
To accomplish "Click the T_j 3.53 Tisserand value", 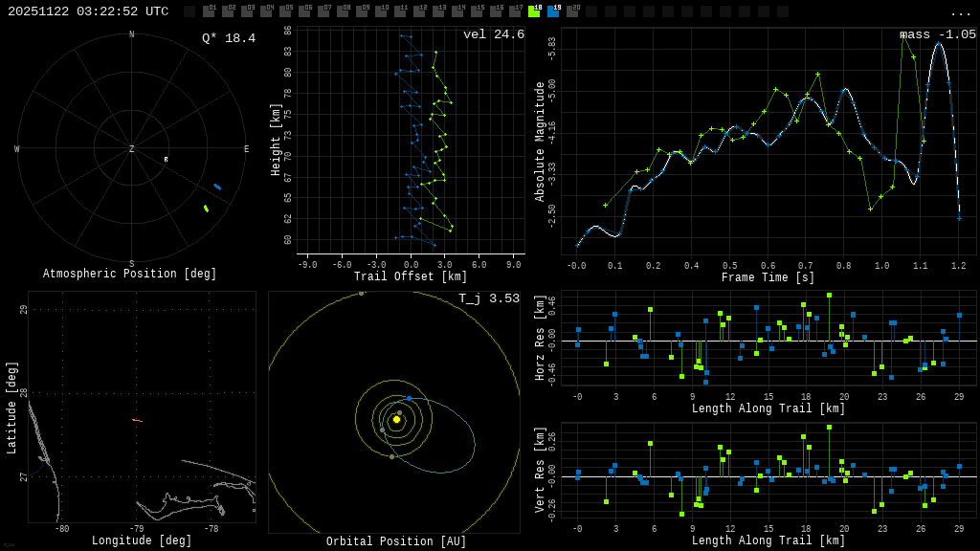I will 488,299.
